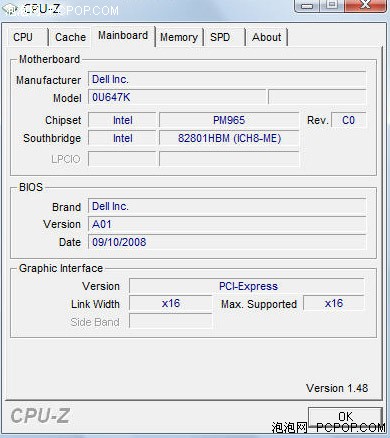The height and width of the screenshot is (438, 390).
Task: Minimize the CPU-Z window
Action: (307, 5)
